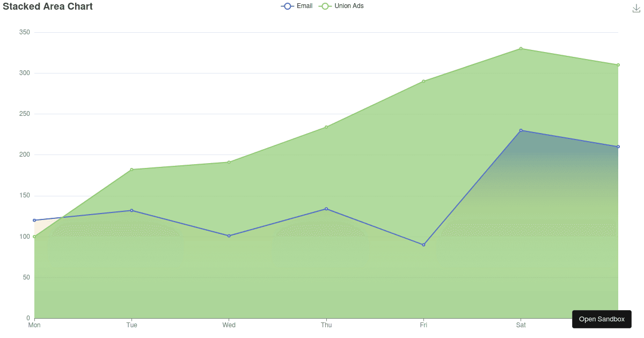Select the Email point on Monday
Image resolution: width=644 pixels, height=338 pixels.
tap(34, 220)
